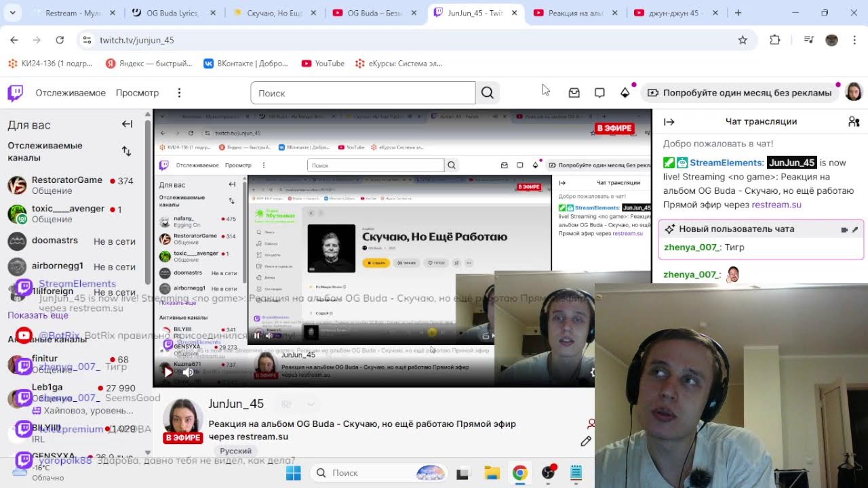Open Chrome from the taskbar
The image size is (868, 488).
[x=520, y=473]
